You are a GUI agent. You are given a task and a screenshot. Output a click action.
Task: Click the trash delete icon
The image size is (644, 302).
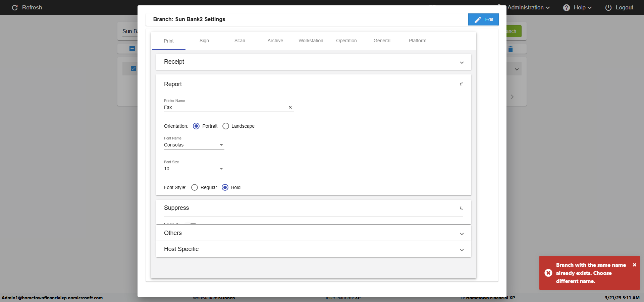tap(511, 49)
